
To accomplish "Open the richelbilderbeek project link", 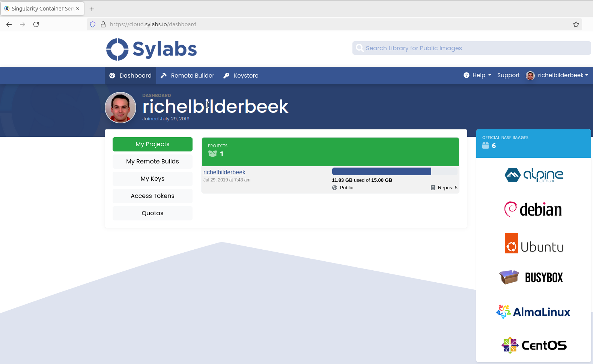I will (224, 172).
